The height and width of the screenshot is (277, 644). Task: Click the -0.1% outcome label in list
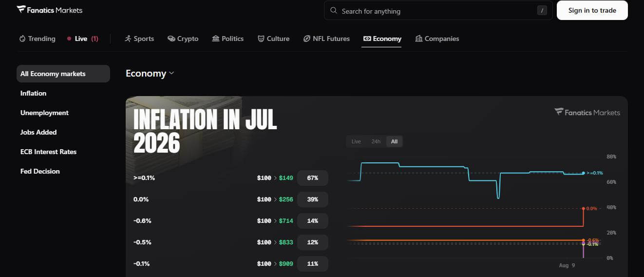click(142, 264)
